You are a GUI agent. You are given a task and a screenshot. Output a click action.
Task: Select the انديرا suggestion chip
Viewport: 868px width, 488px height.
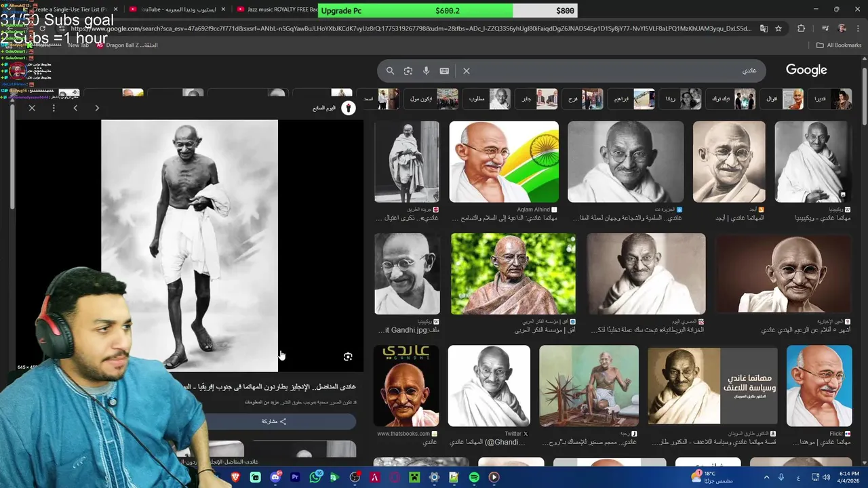(x=831, y=99)
